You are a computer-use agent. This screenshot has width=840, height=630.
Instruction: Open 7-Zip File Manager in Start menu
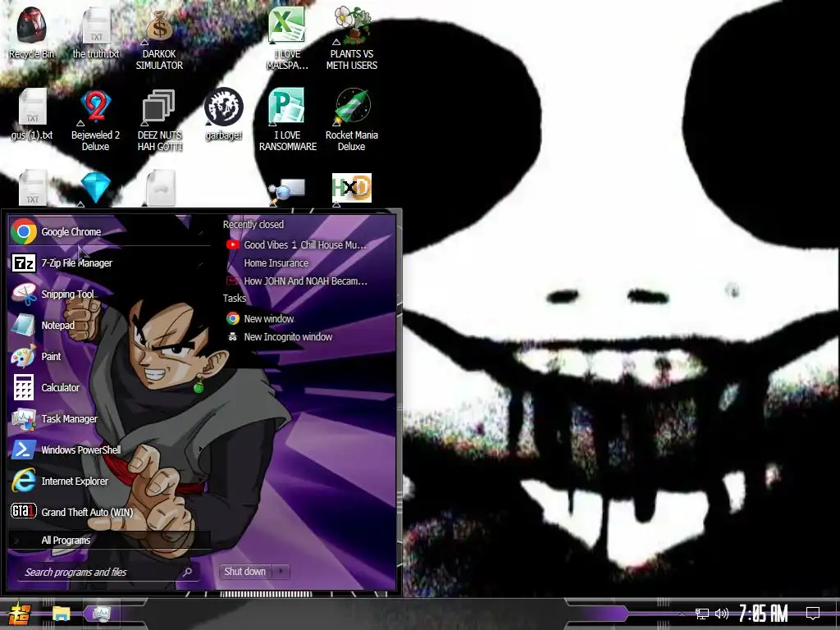click(109, 263)
